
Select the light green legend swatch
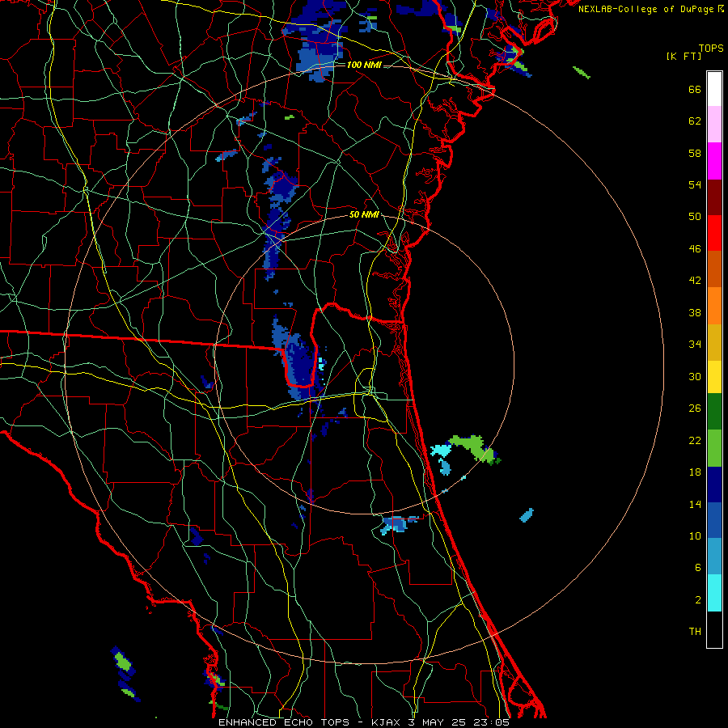click(x=714, y=448)
